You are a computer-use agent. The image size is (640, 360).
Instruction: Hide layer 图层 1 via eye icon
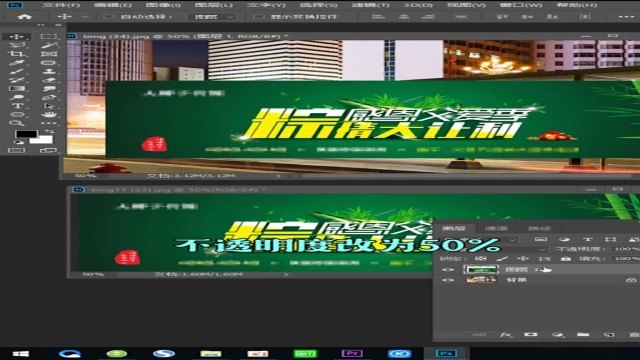[447, 269]
